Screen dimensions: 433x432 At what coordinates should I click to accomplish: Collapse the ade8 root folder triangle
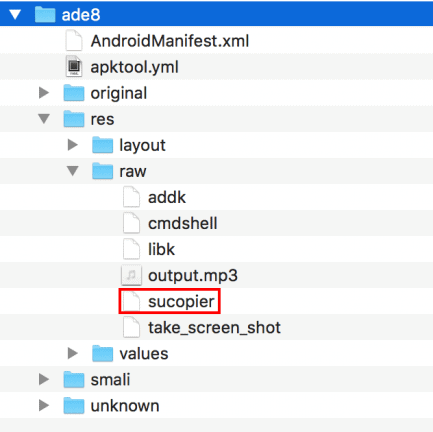15,15
